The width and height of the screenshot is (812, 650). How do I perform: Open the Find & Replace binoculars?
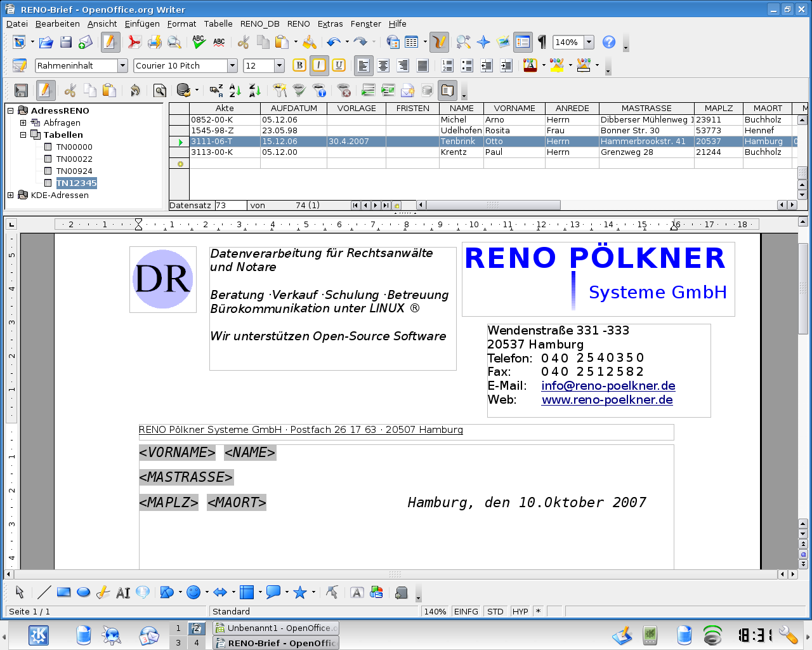463,42
